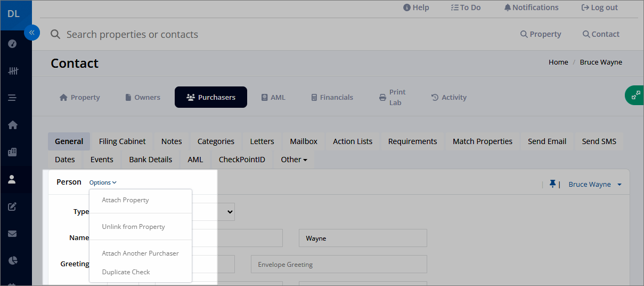
Task: Click green expand arrows button
Action: 635,95
